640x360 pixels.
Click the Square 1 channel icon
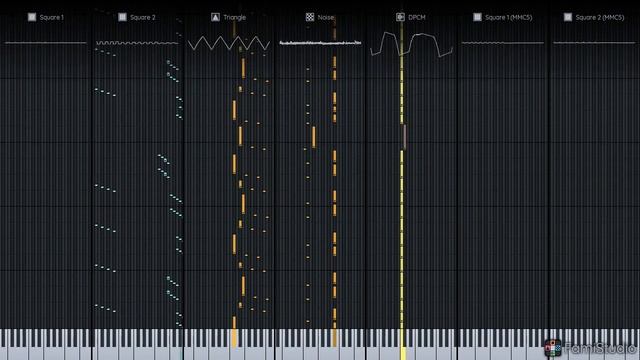pyautogui.click(x=32, y=17)
